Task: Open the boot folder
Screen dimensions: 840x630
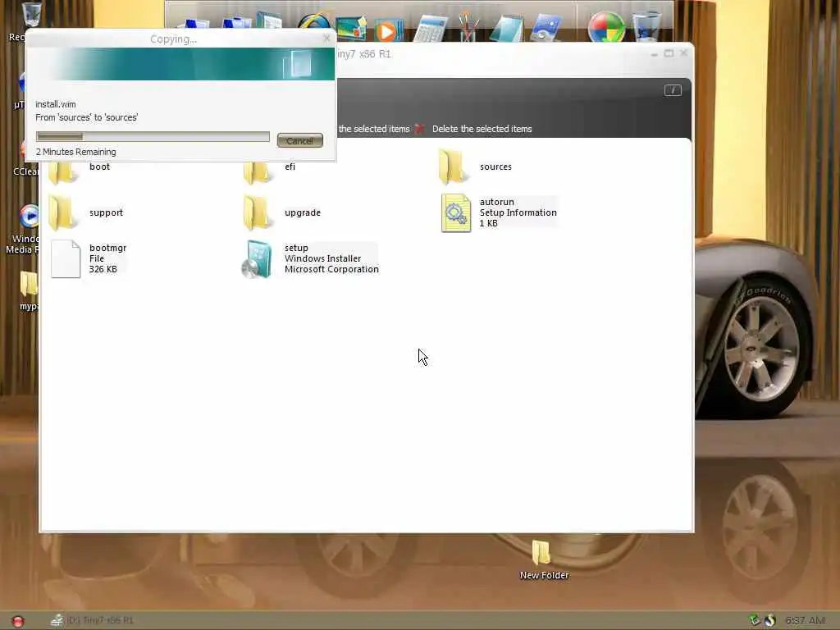Action: pos(80,171)
